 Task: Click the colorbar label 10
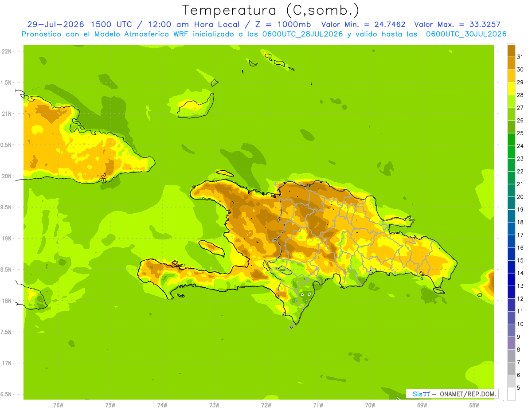point(520,324)
